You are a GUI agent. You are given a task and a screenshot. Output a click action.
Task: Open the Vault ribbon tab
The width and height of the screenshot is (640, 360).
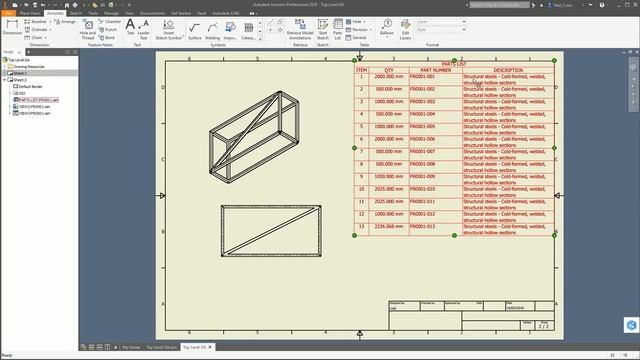(201, 13)
